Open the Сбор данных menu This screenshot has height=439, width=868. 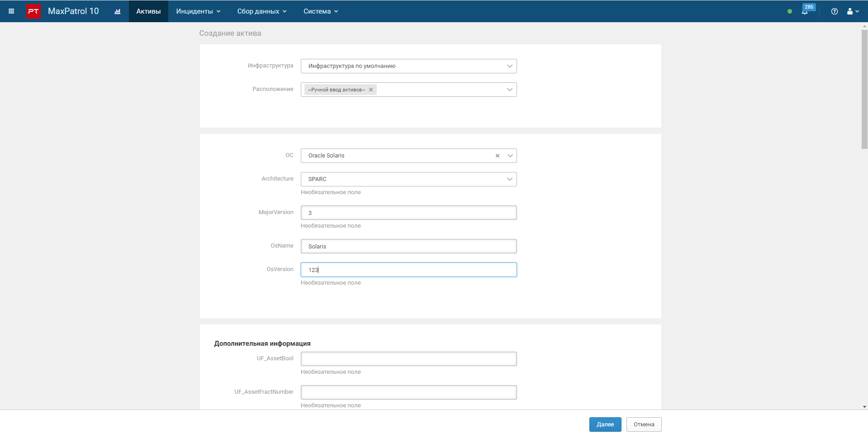point(262,11)
